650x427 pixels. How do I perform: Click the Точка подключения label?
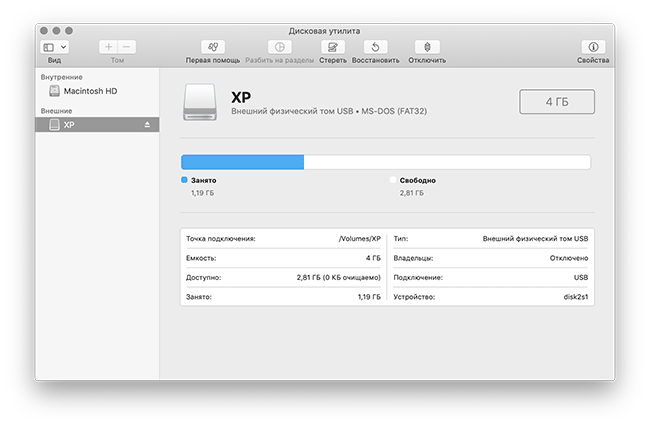point(221,239)
